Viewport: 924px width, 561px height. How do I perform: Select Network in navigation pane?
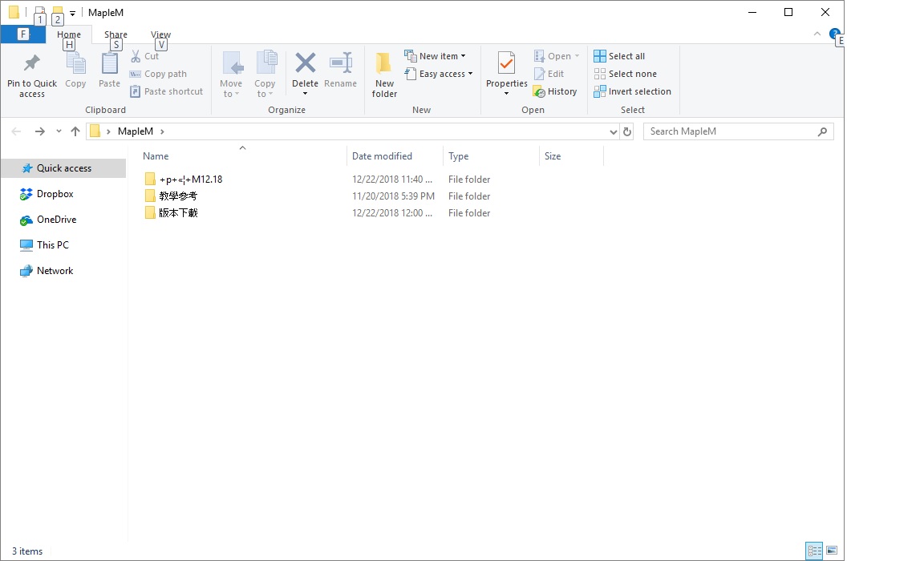(55, 271)
